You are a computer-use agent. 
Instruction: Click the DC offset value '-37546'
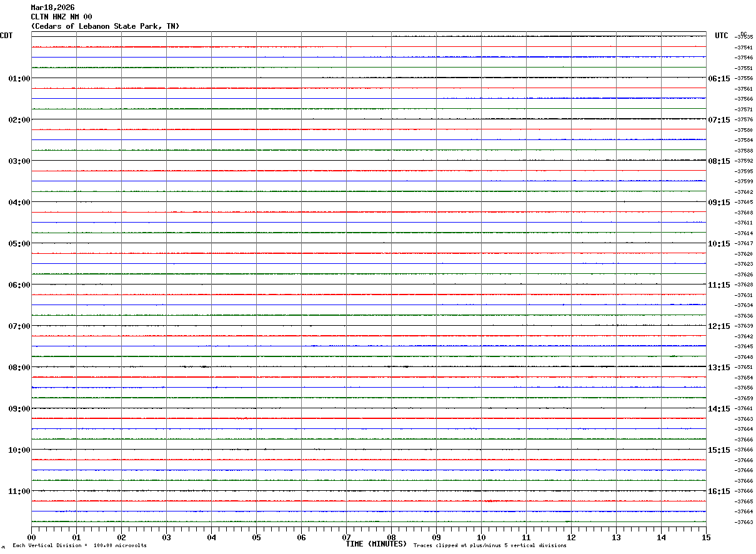coord(744,58)
